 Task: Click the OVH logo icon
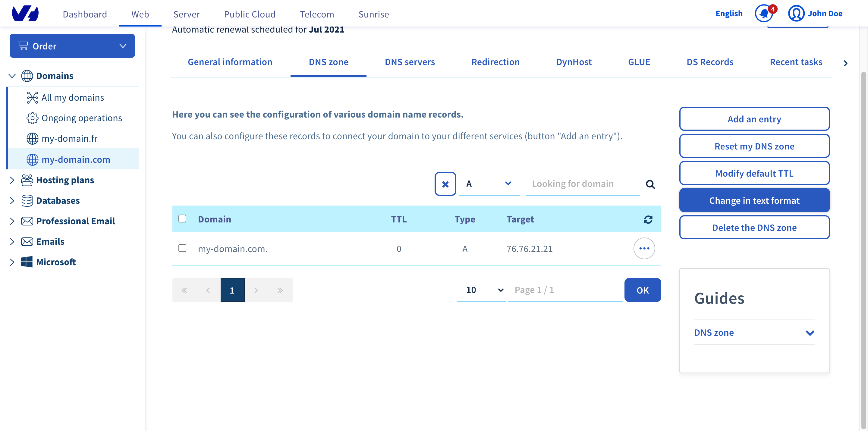(x=25, y=14)
